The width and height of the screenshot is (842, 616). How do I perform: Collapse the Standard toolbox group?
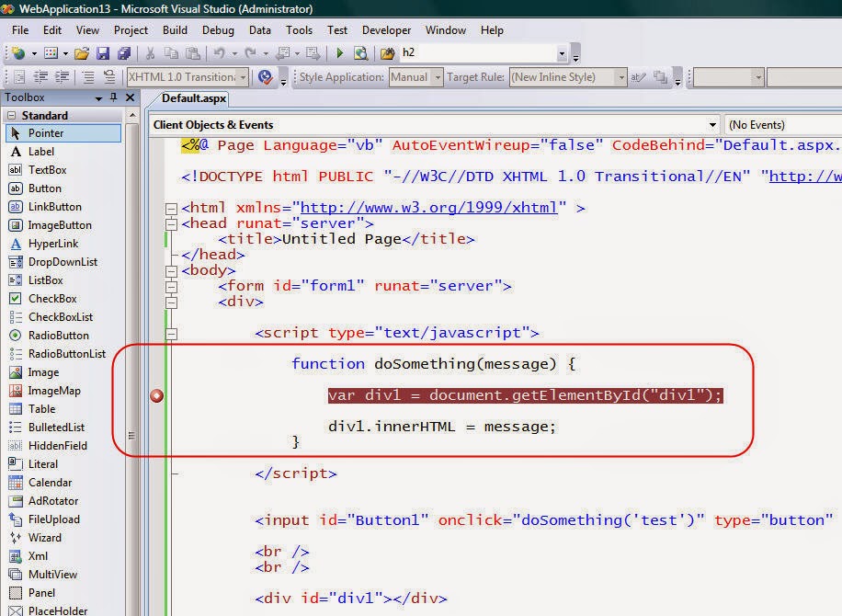(x=12, y=116)
